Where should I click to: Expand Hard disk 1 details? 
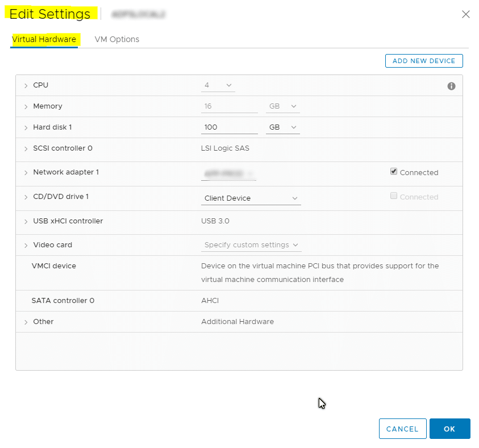pos(26,127)
